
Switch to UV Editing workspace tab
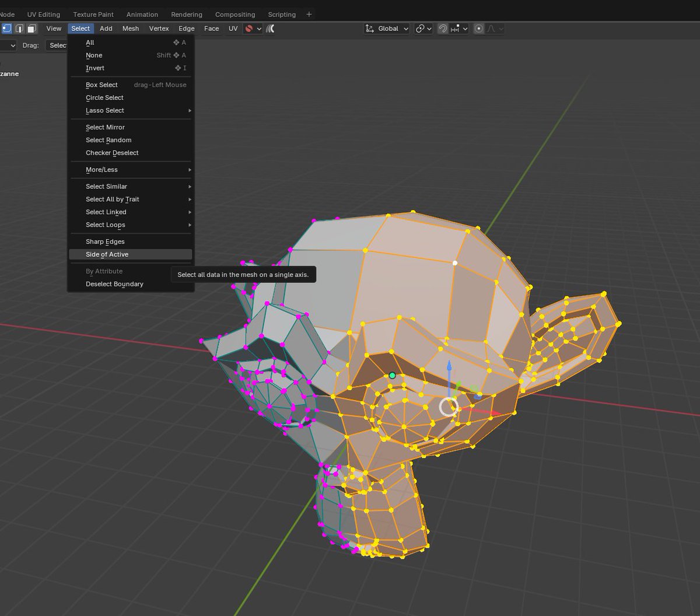44,14
